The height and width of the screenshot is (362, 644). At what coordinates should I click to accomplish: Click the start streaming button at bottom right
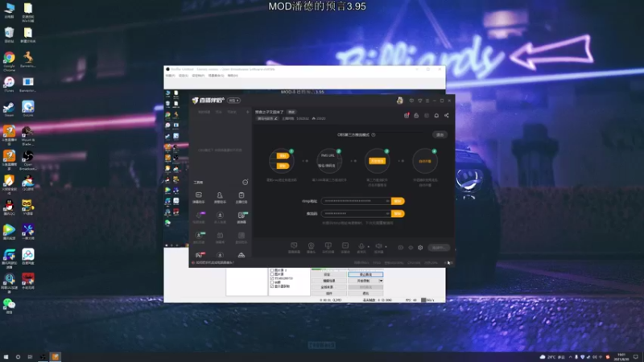pos(439,248)
